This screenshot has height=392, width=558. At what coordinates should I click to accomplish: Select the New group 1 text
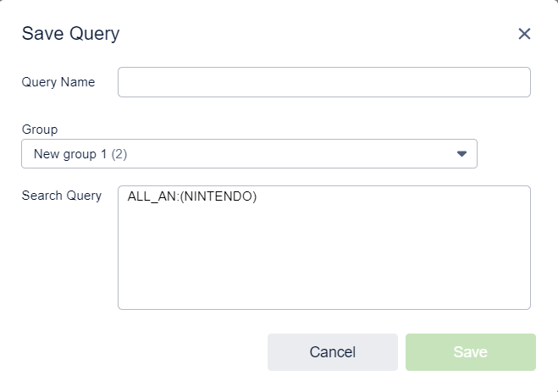tap(70, 154)
